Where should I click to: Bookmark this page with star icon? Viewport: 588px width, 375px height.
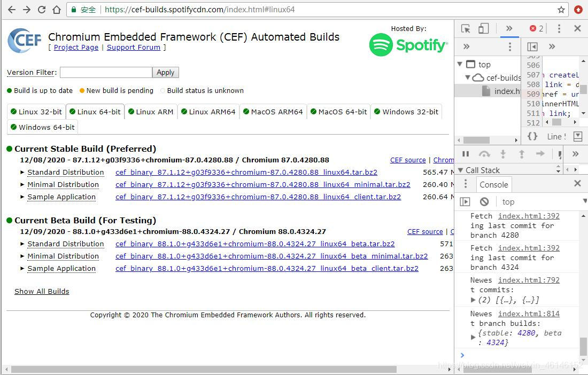point(561,10)
